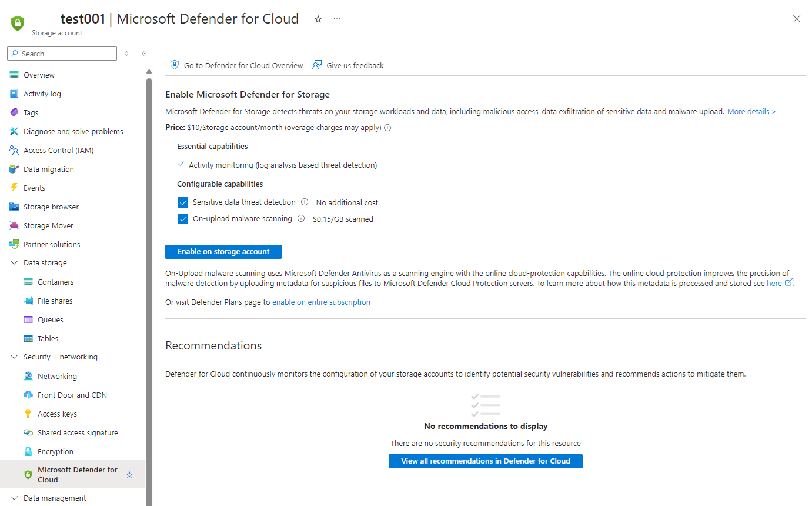This screenshot has height=506, width=812.
Task: Click the Networking icon
Action: click(x=28, y=376)
